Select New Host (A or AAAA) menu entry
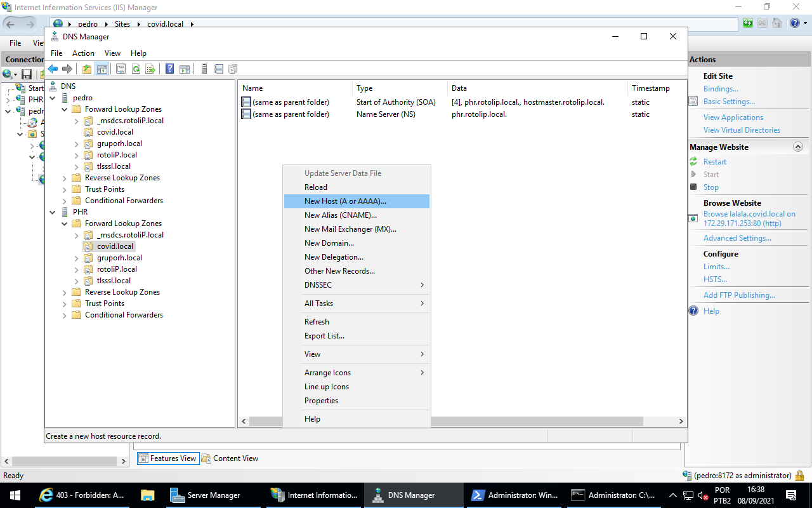 pos(345,201)
